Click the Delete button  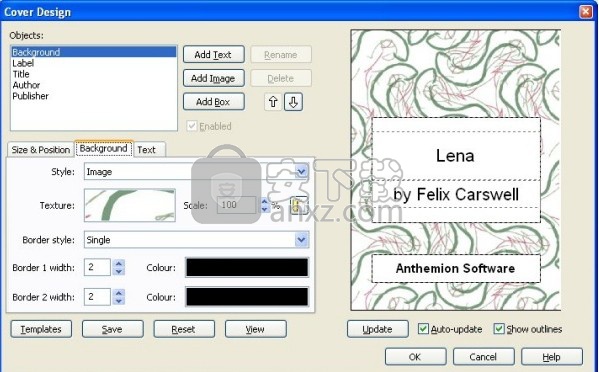point(281,78)
